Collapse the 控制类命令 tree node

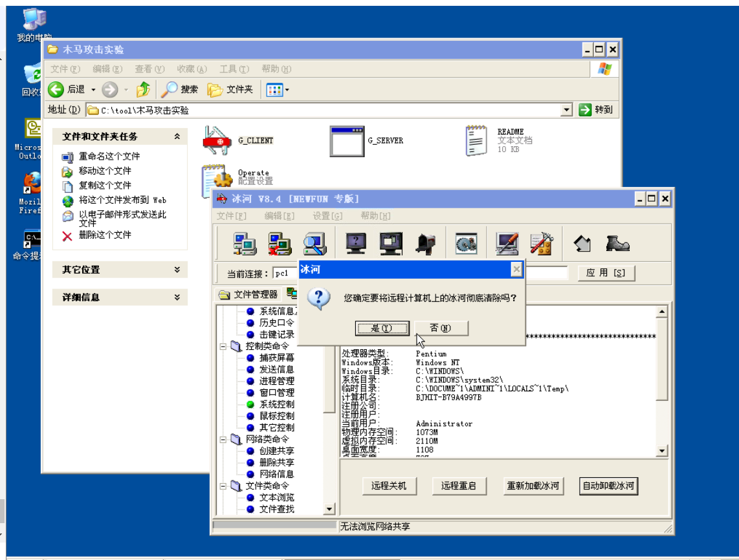223,347
